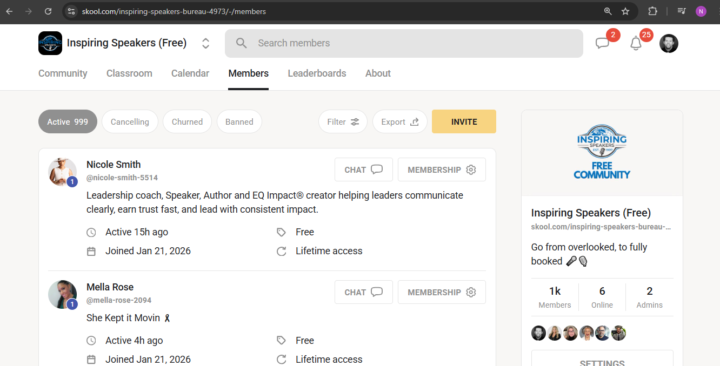This screenshot has height=366, width=720.
Task: Open the Filter options
Action: [x=343, y=122]
